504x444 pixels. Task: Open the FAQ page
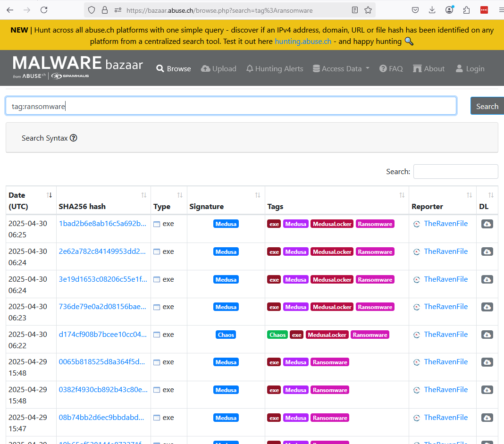click(x=391, y=69)
